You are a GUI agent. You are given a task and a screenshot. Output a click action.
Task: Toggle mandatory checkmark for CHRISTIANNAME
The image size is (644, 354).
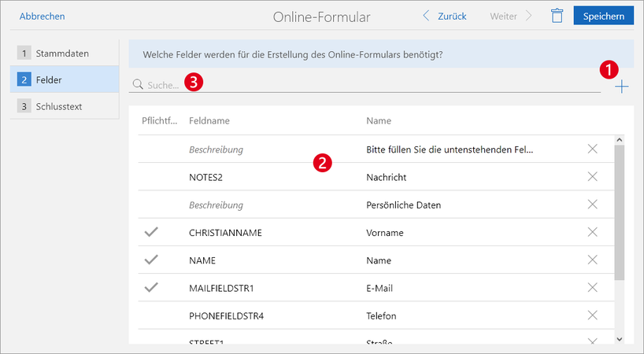[151, 233]
